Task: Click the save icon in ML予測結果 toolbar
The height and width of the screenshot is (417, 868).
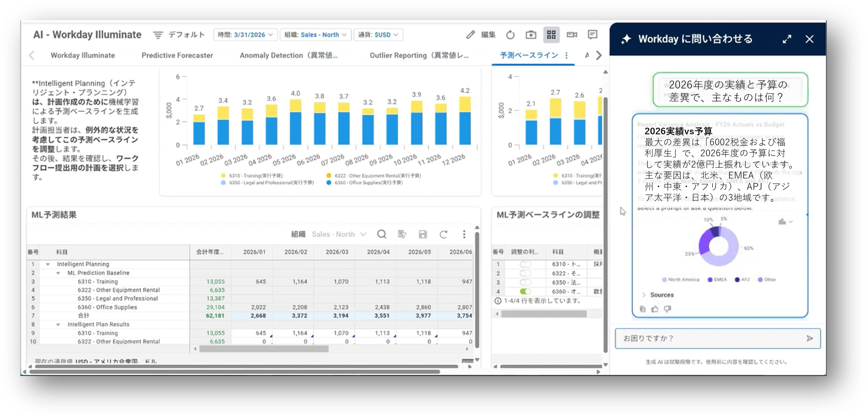Action: coord(423,234)
